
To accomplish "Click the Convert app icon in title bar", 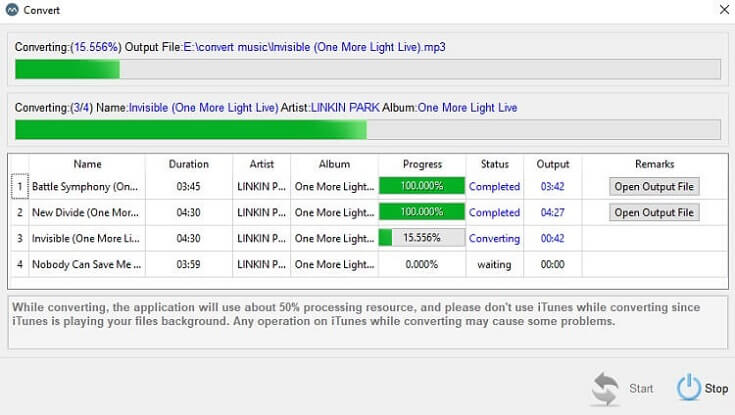I will point(12,10).
